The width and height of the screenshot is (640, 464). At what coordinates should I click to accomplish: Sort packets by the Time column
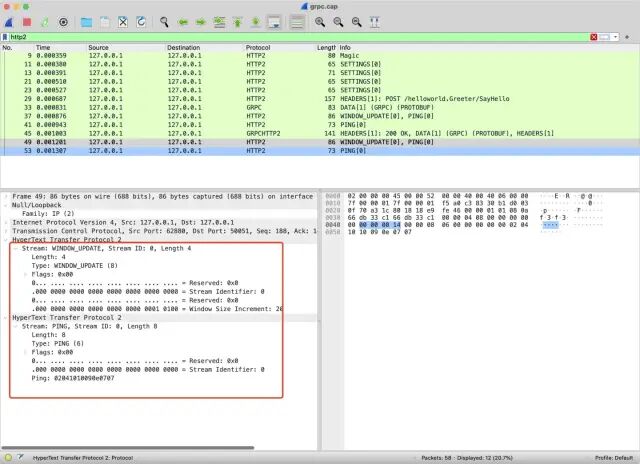pyautogui.click(x=43, y=48)
